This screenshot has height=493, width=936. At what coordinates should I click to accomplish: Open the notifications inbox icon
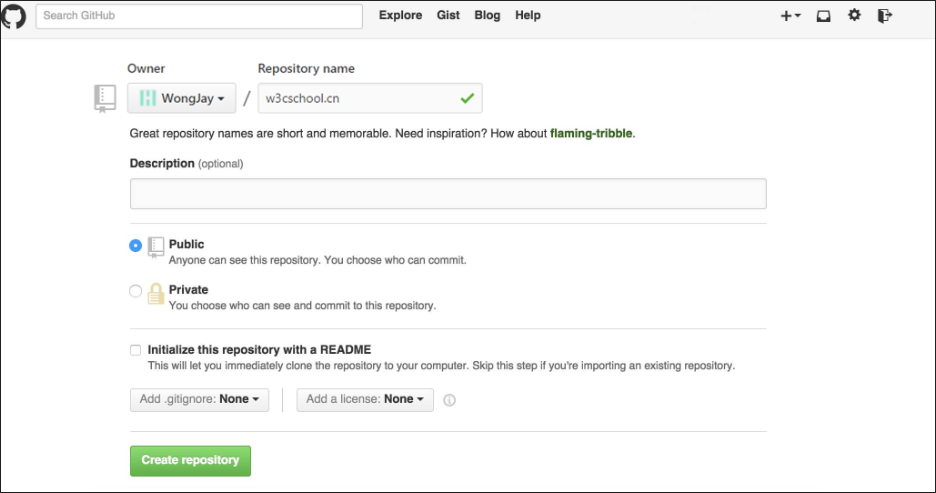pyautogui.click(x=824, y=16)
